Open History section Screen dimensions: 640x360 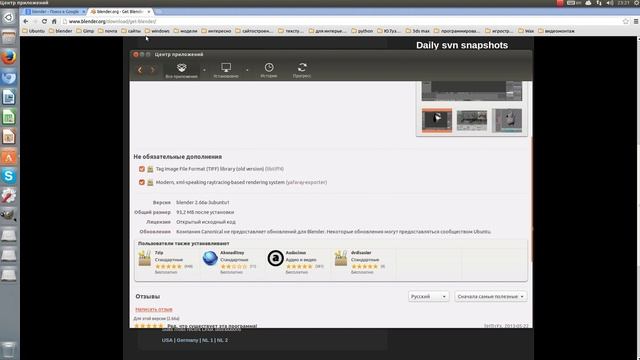coord(269,70)
